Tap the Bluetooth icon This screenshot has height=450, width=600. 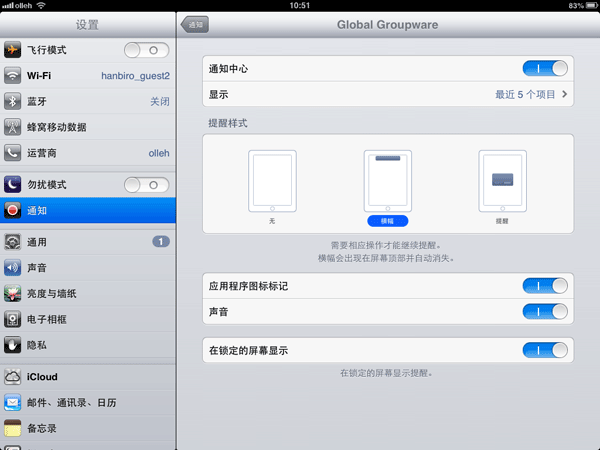(x=13, y=102)
